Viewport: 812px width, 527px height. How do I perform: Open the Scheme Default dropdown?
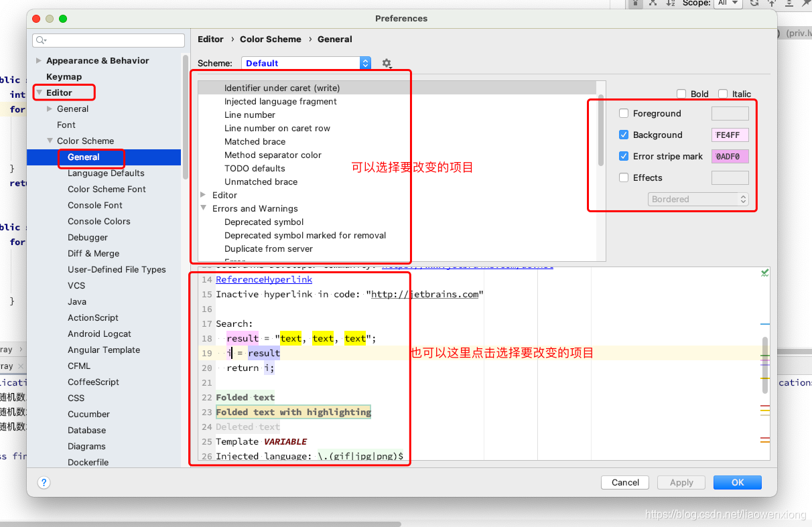click(x=306, y=63)
